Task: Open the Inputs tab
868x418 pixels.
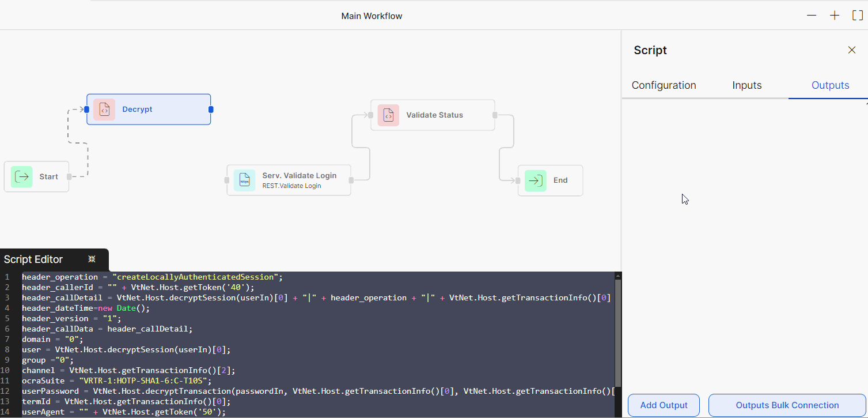Action: pos(746,85)
